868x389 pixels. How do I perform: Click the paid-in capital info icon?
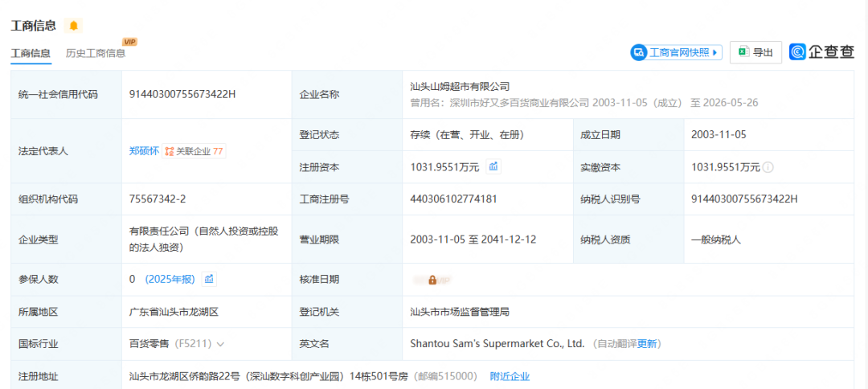[768, 167]
